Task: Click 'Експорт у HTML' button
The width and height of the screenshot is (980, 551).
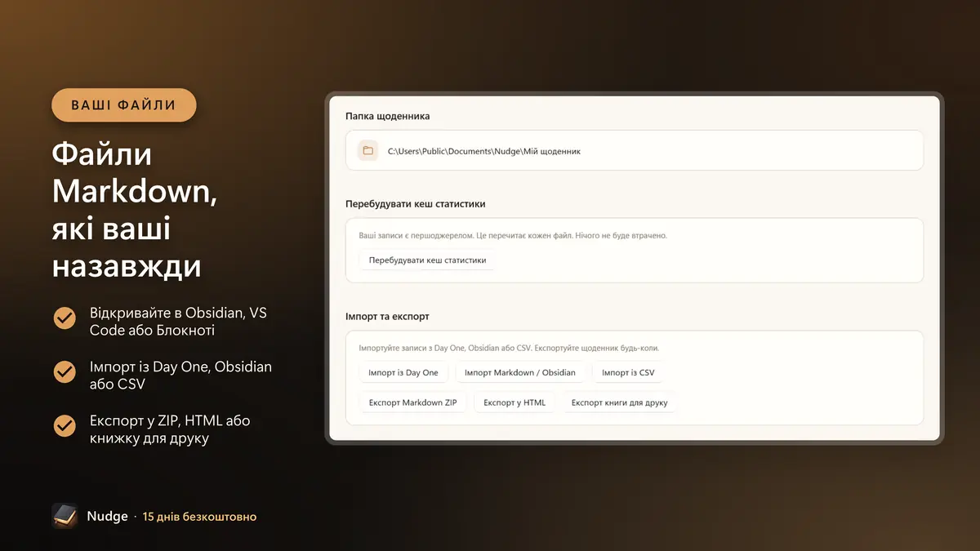Action: click(514, 402)
